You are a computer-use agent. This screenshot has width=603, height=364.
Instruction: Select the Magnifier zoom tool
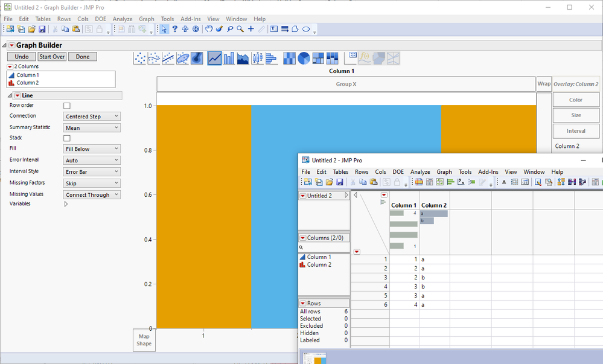click(x=240, y=29)
